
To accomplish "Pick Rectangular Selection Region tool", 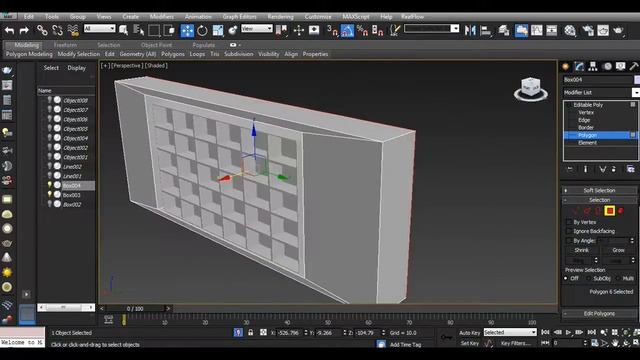I will (x=154, y=30).
